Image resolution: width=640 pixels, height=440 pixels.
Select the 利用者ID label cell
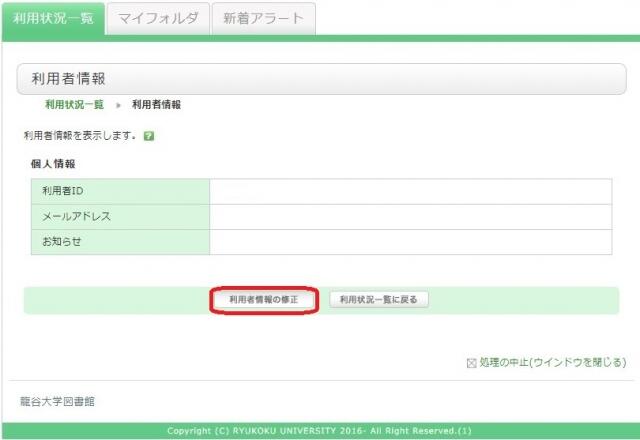120,191
